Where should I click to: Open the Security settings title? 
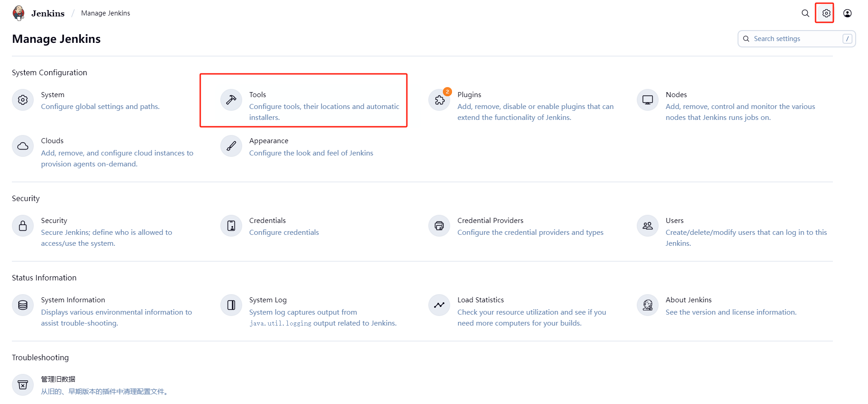pyautogui.click(x=54, y=220)
